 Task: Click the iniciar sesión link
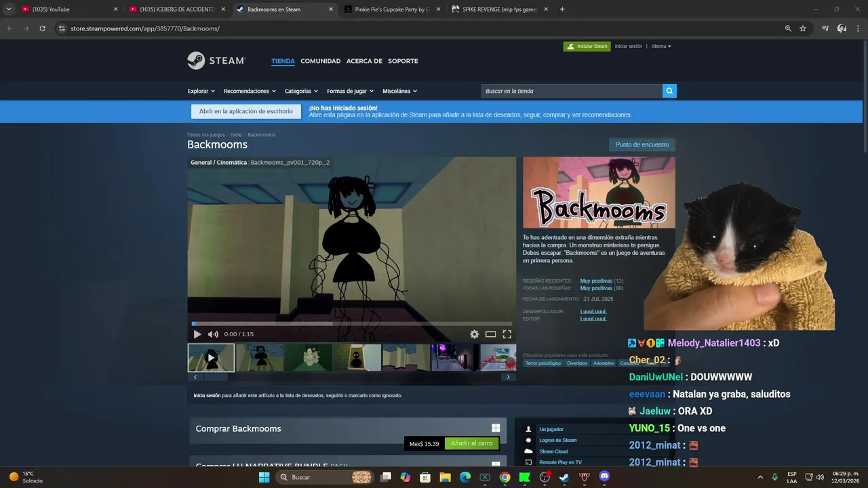point(628,46)
